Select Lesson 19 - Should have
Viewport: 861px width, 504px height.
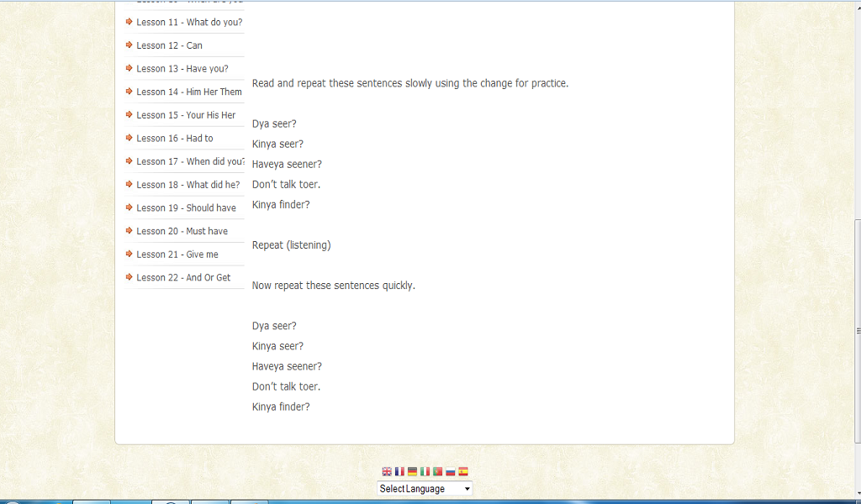[x=186, y=207]
